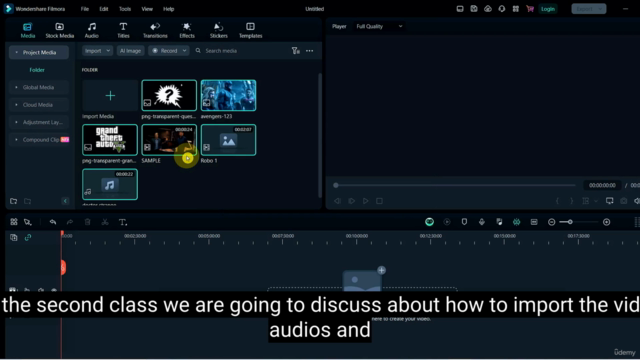The width and height of the screenshot is (640, 360).
Task: Collapse the media sidebar panel
Action: (x=65, y=201)
